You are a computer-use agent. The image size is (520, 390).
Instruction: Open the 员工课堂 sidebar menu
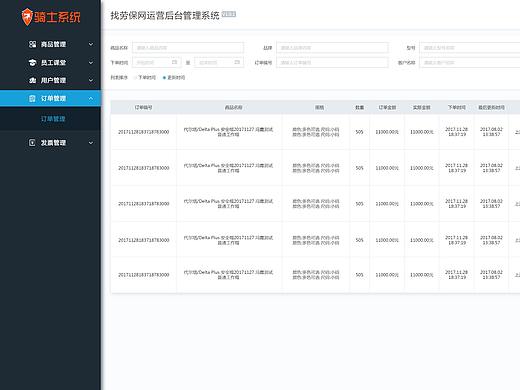click(50, 62)
